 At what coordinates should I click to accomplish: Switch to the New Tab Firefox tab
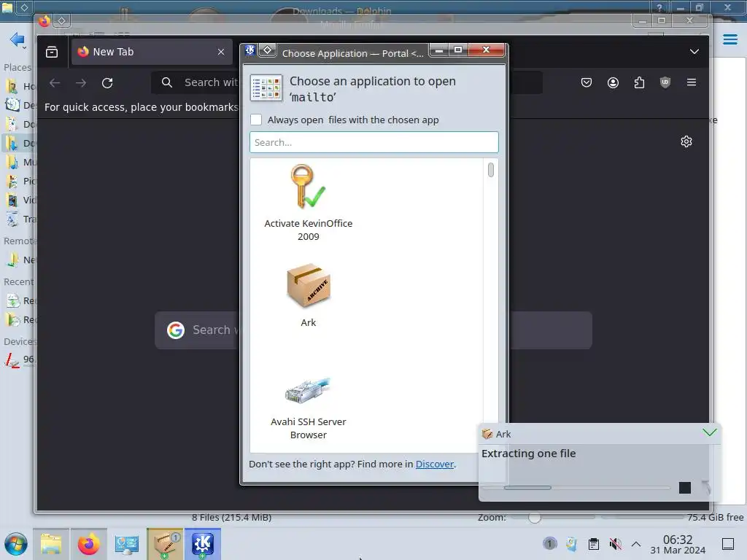[152, 52]
